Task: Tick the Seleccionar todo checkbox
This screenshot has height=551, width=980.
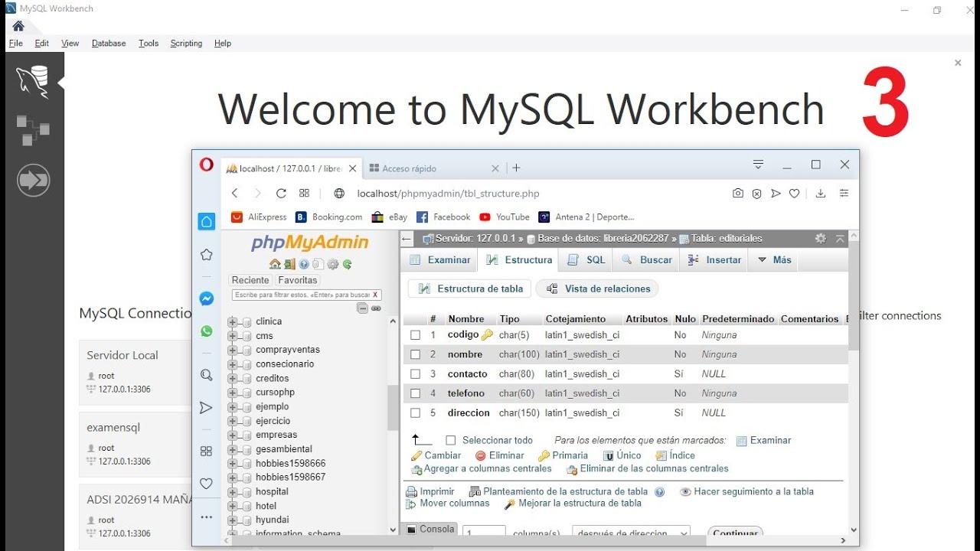Action: pyautogui.click(x=451, y=441)
